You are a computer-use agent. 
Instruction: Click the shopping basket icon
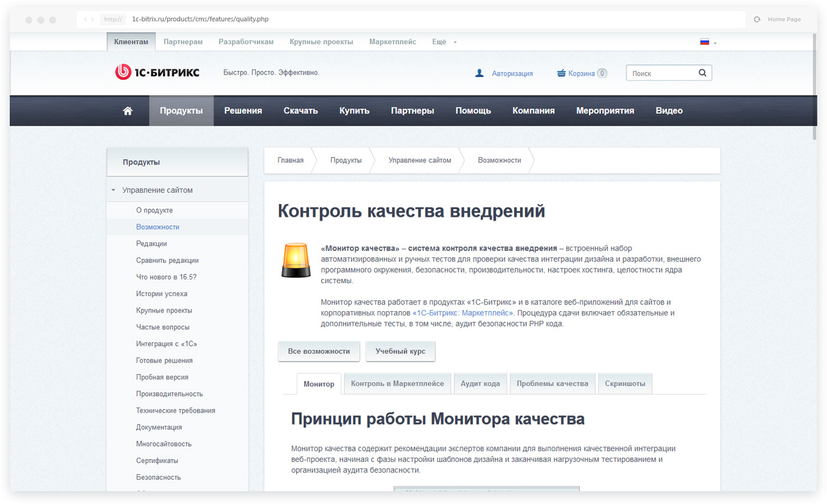point(562,73)
